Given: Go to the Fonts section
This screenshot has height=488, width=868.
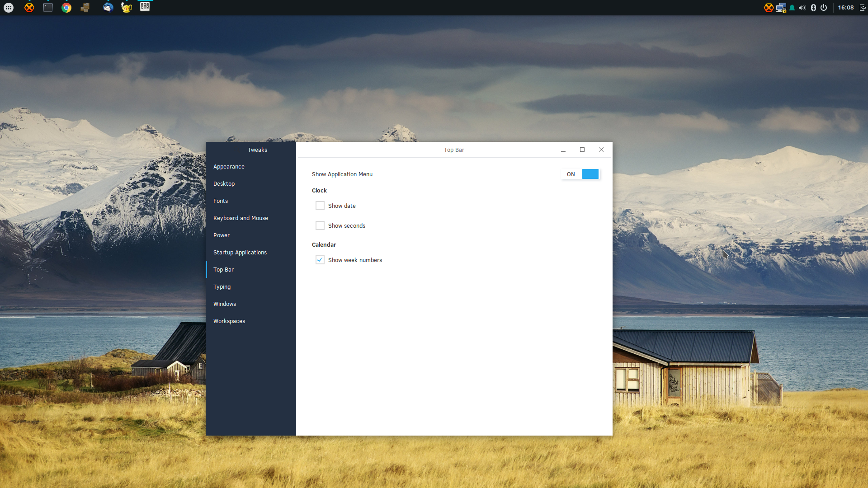Looking at the screenshot, I should pos(251,201).
